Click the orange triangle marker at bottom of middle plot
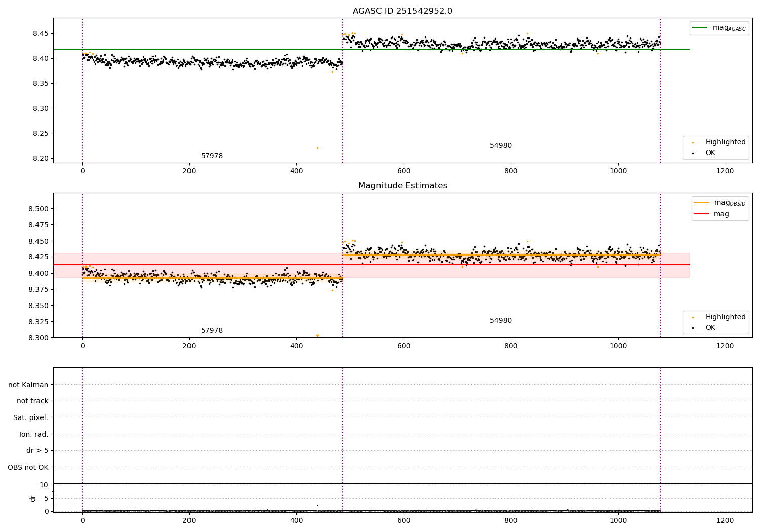 tap(317, 336)
